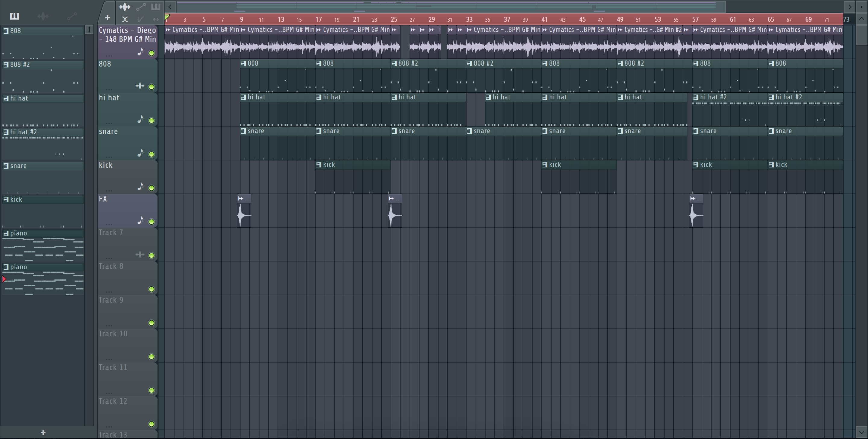Click the start-of-song green playhead marker
Screen dimensions: 868x439
tap(166, 17)
